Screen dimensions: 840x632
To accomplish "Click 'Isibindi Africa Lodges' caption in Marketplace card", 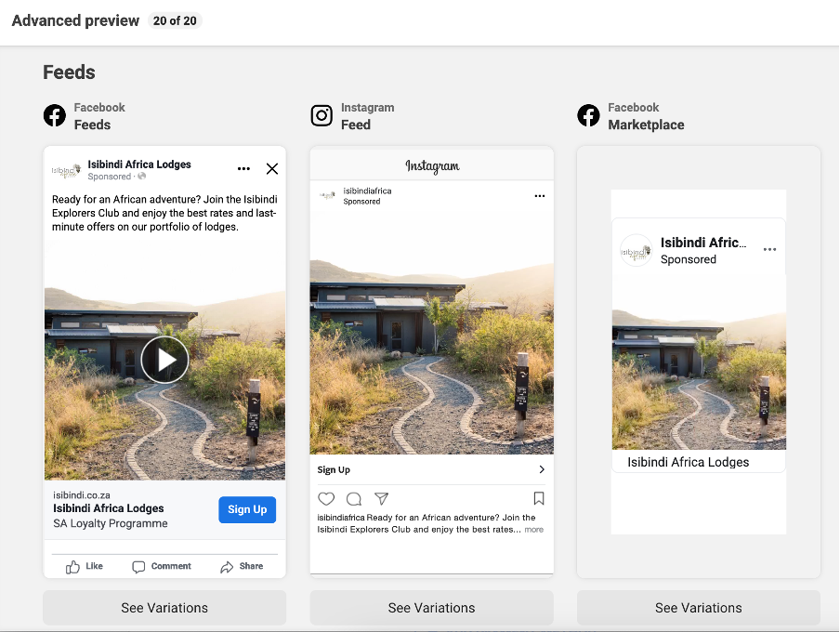I will [x=689, y=462].
